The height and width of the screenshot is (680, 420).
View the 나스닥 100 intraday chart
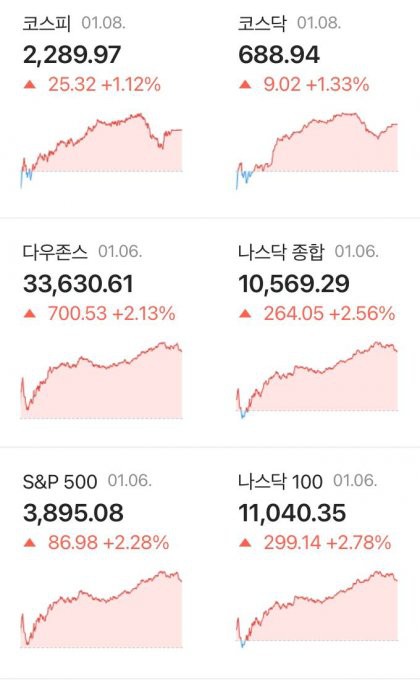(317, 609)
